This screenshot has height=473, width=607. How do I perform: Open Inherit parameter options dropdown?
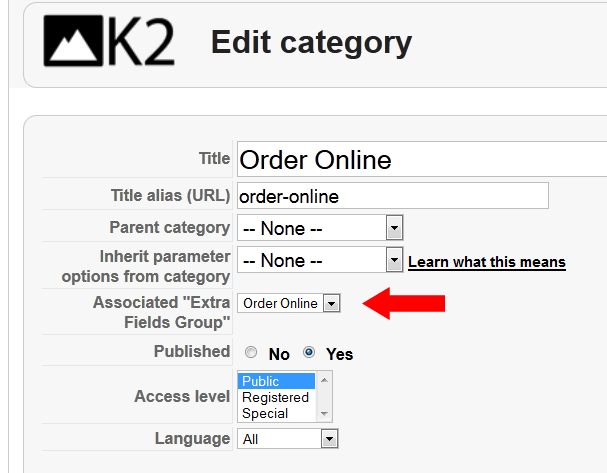[320, 260]
